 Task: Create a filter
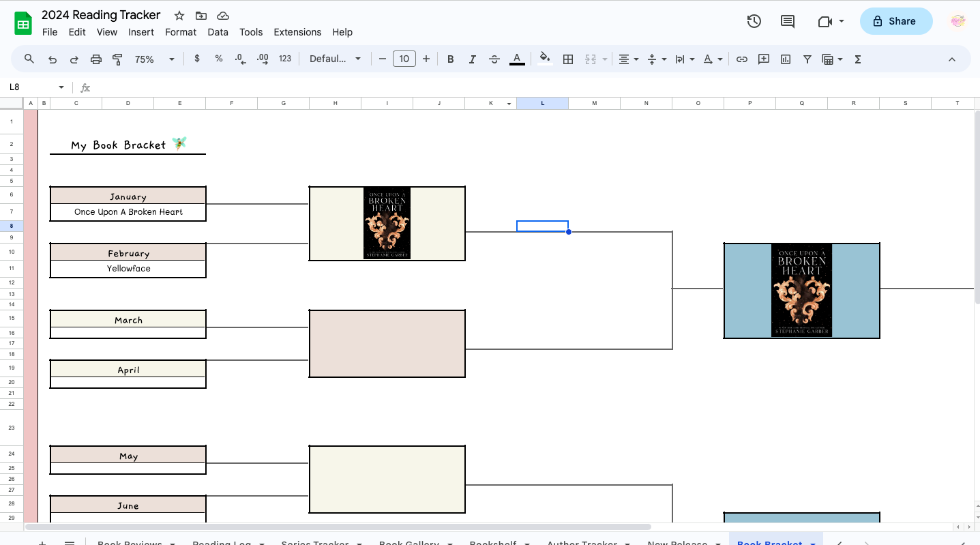coord(807,59)
